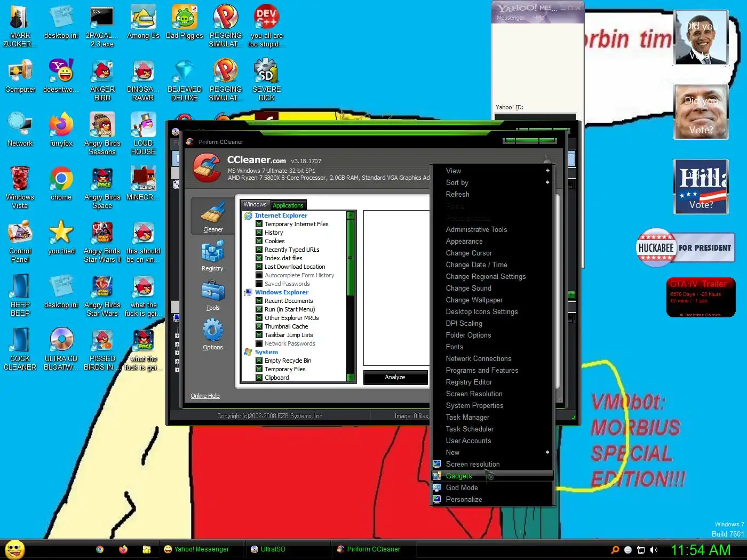Switch to Yahoo! Messenger taskbar button
747x560 pixels.
point(201,549)
